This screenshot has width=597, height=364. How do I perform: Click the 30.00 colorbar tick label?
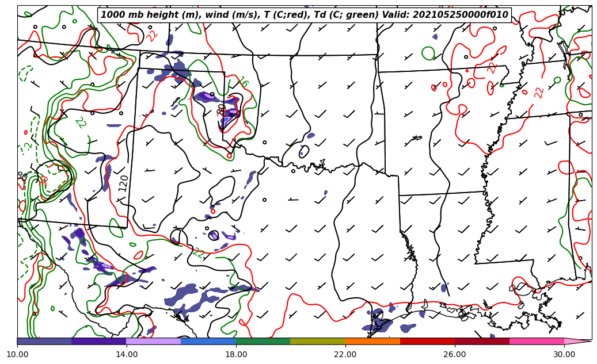(564, 354)
